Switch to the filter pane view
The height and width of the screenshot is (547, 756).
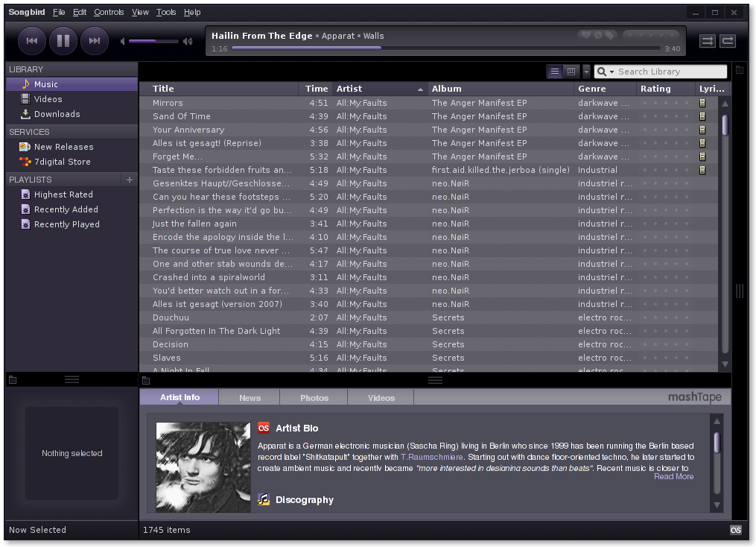click(x=571, y=72)
